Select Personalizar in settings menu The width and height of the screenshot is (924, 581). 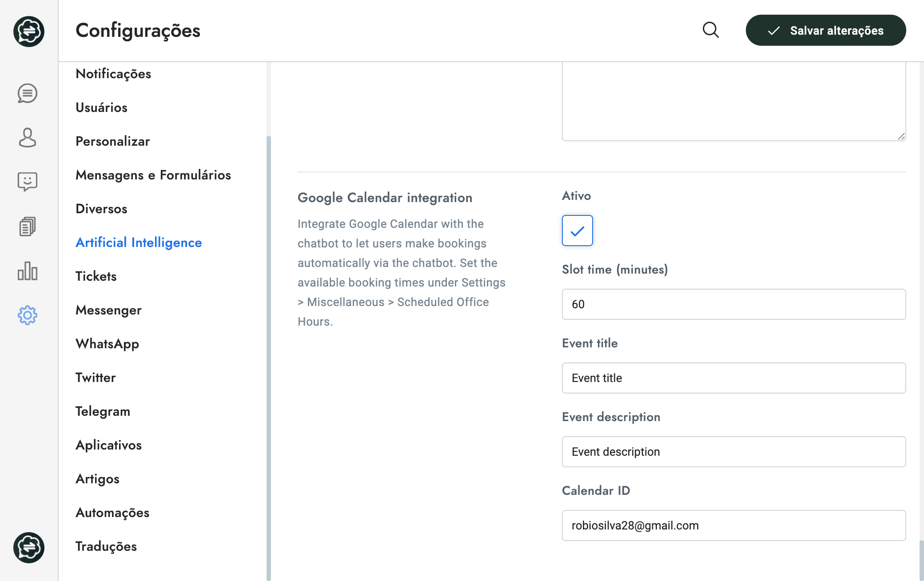point(113,141)
